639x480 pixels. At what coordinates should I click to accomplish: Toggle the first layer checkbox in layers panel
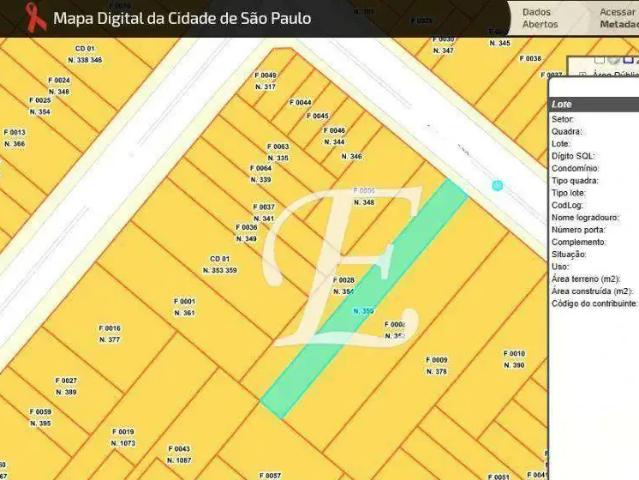point(599,60)
